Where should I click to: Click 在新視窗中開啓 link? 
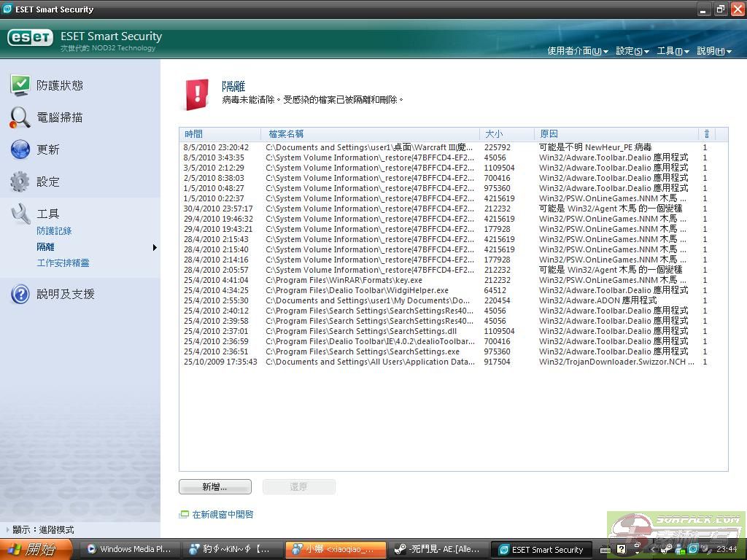pos(222,515)
